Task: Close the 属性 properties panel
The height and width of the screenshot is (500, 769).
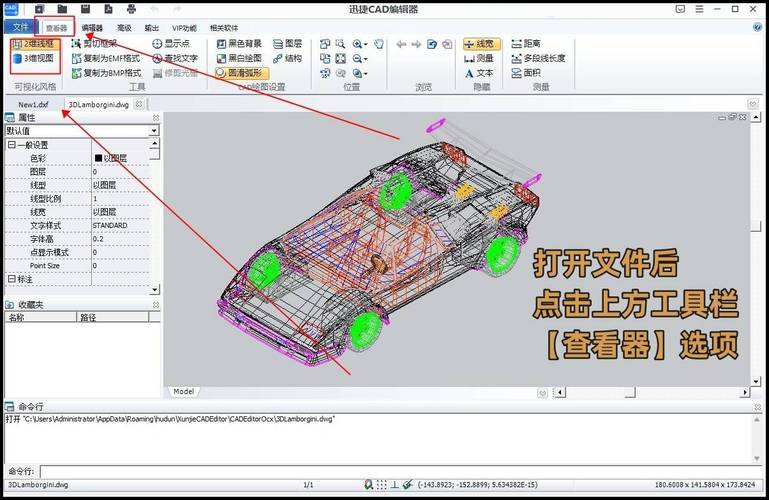Action: (x=155, y=118)
